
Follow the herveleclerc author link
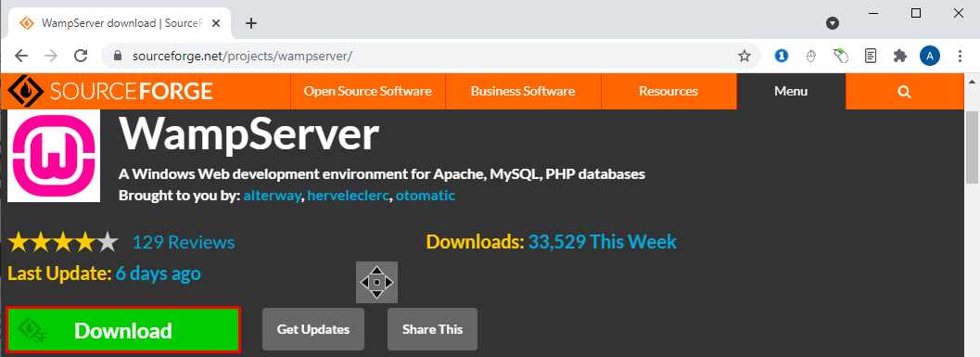[x=348, y=196]
